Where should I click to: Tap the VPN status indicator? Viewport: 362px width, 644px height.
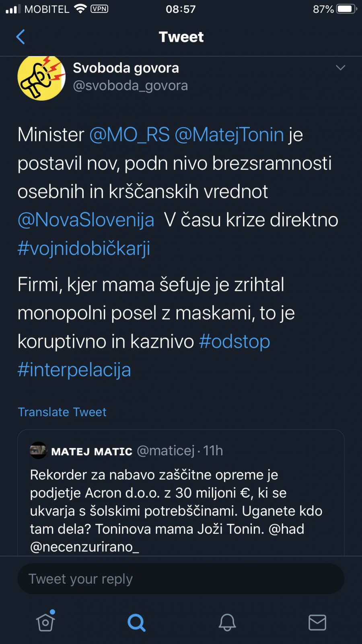click(x=99, y=9)
